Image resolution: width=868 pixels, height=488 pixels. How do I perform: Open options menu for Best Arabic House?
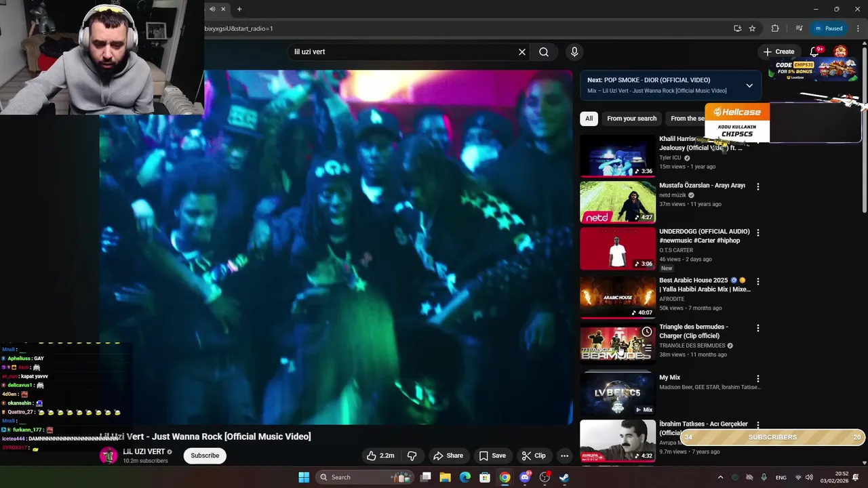(x=758, y=281)
